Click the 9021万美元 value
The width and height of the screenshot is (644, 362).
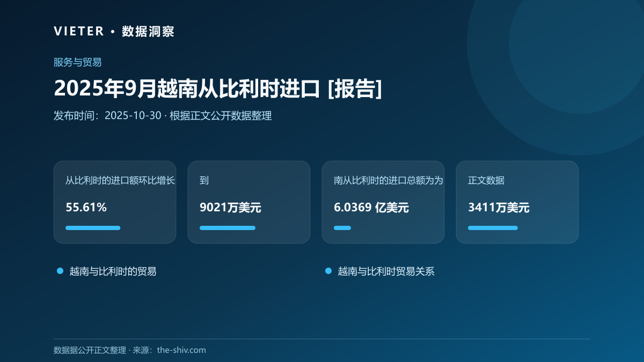click(230, 208)
